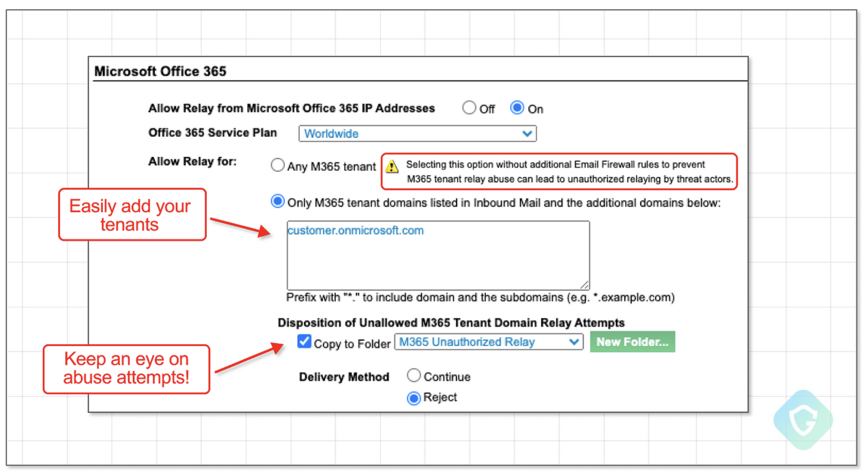The width and height of the screenshot is (868, 476).
Task: Toggle the Copy to Folder checkbox
Action: pos(304,341)
